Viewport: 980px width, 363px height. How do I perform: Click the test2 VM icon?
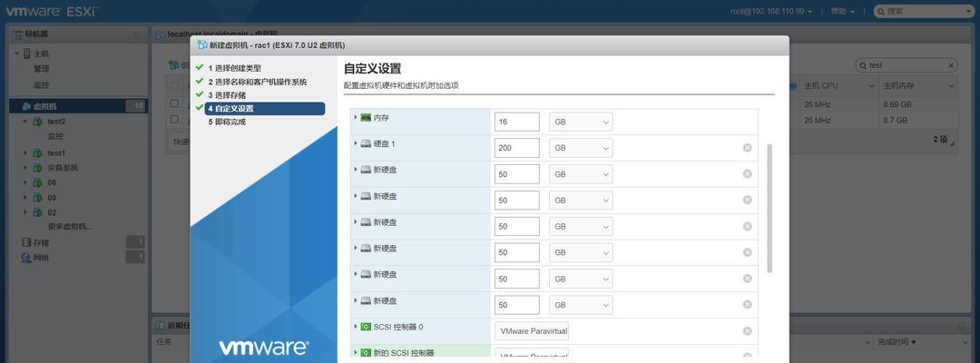(x=37, y=122)
